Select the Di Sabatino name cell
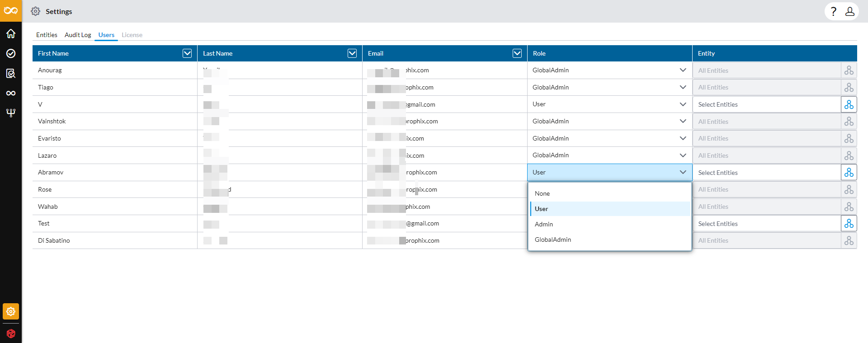 115,240
